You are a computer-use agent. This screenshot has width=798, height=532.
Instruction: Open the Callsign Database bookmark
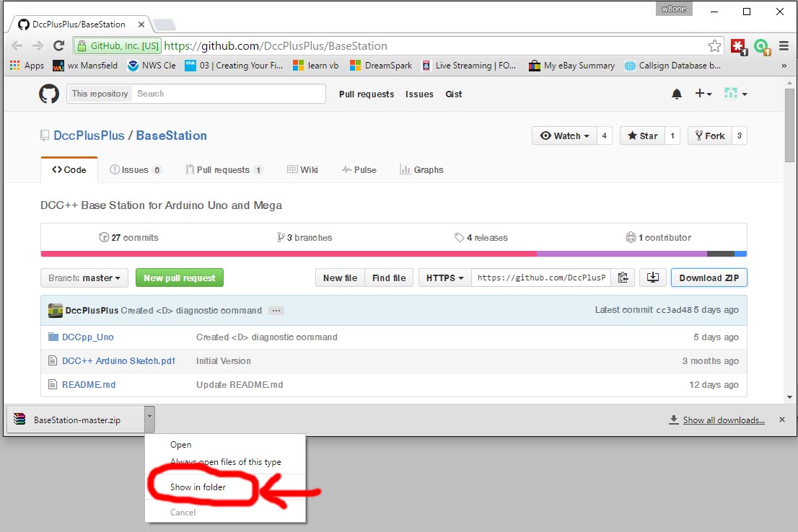[672, 66]
